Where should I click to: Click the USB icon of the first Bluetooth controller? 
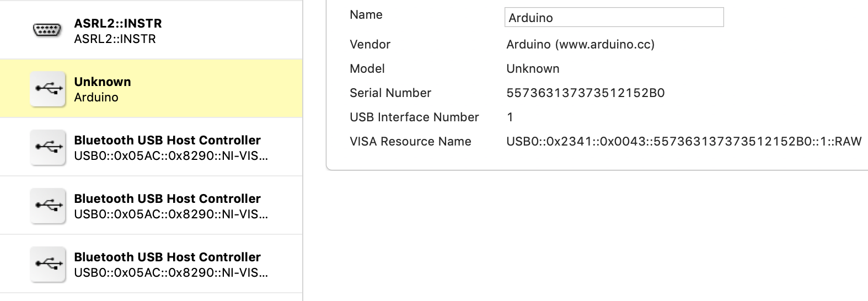pyautogui.click(x=49, y=147)
